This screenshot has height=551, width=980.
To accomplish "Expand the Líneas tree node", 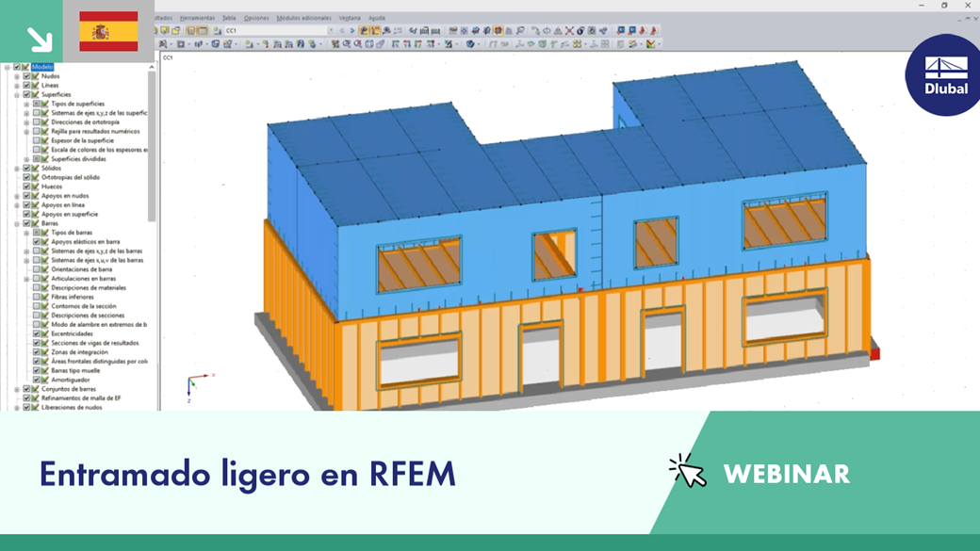I will (x=17, y=86).
